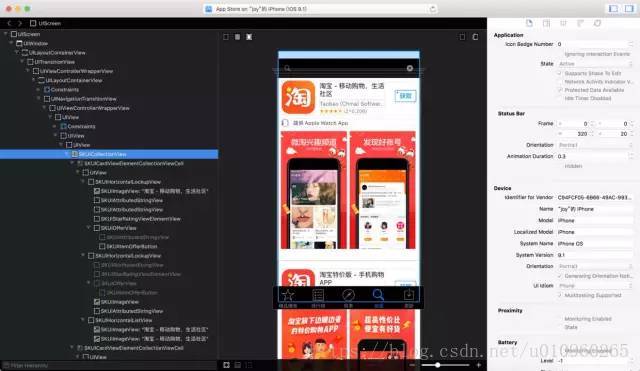Image resolution: width=640 pixels, height=371 pixels.
Task: Toggle the left panel layout button
Action: 613,9
